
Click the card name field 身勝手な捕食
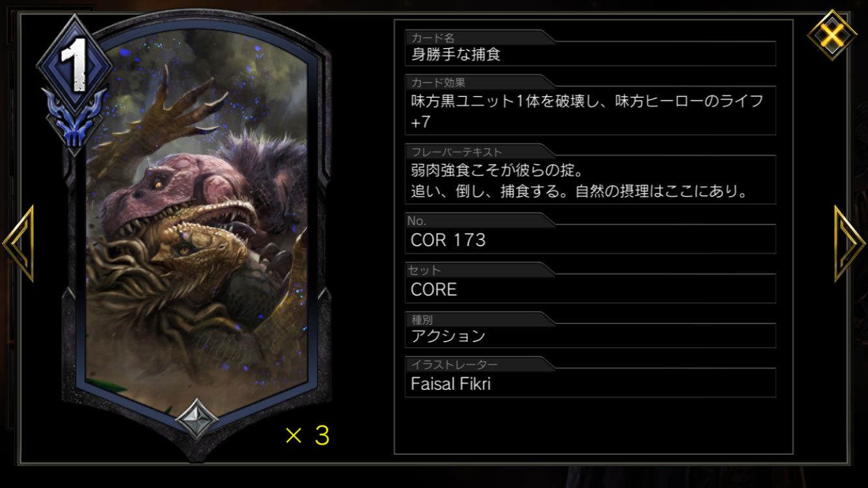coord(590,55)
